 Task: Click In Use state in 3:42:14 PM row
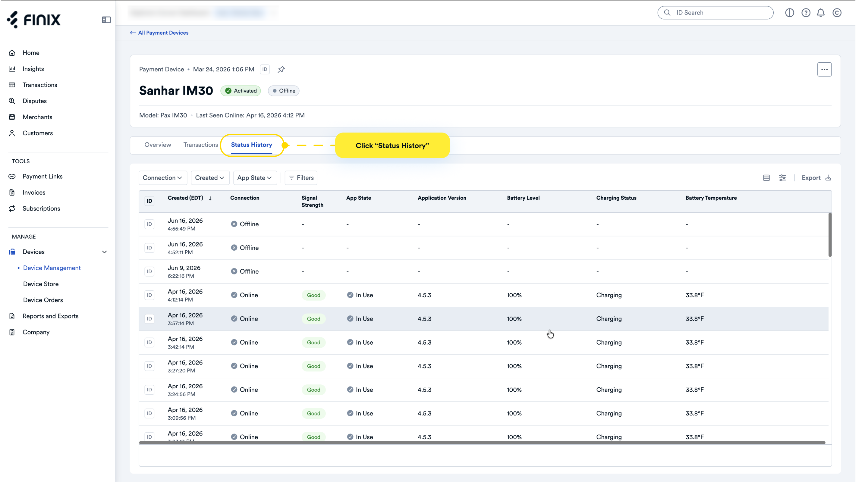pyautogui.click(x=360, y=343)
